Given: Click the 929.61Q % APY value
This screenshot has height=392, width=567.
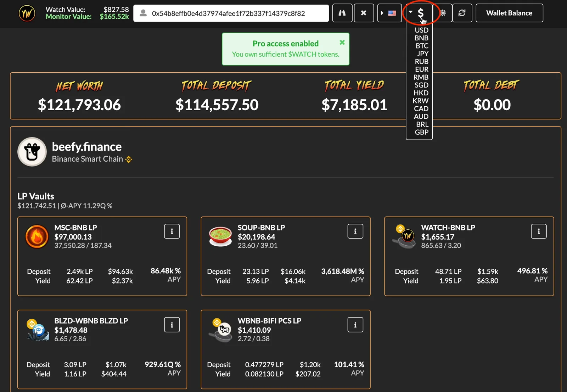Looking at the screenshot, I should [163, 364].
